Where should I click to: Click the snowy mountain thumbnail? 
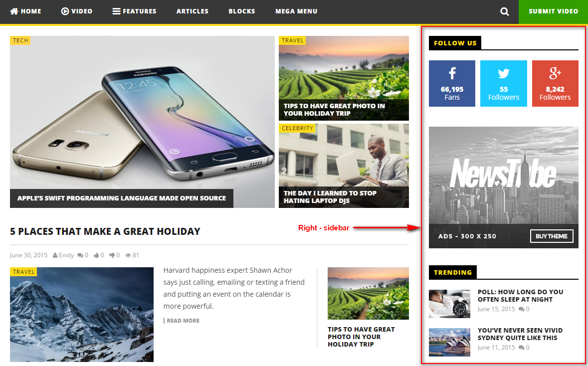coord(82,315)
